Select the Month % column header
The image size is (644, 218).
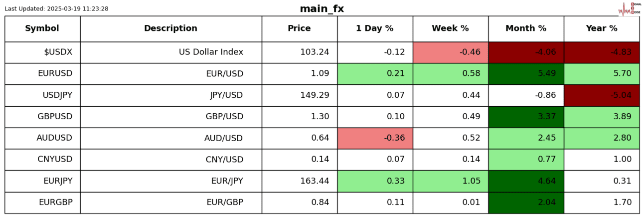pos(526,28)
